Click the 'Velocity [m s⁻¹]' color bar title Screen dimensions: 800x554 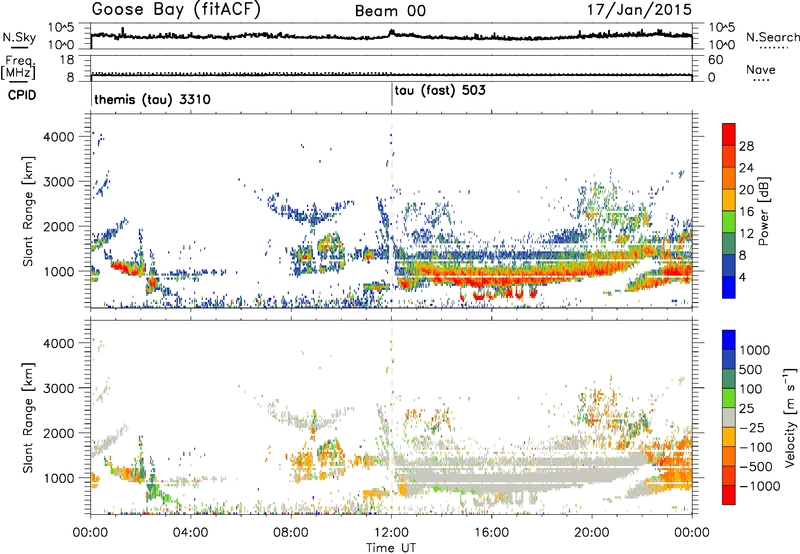click(x=790, y=417)
